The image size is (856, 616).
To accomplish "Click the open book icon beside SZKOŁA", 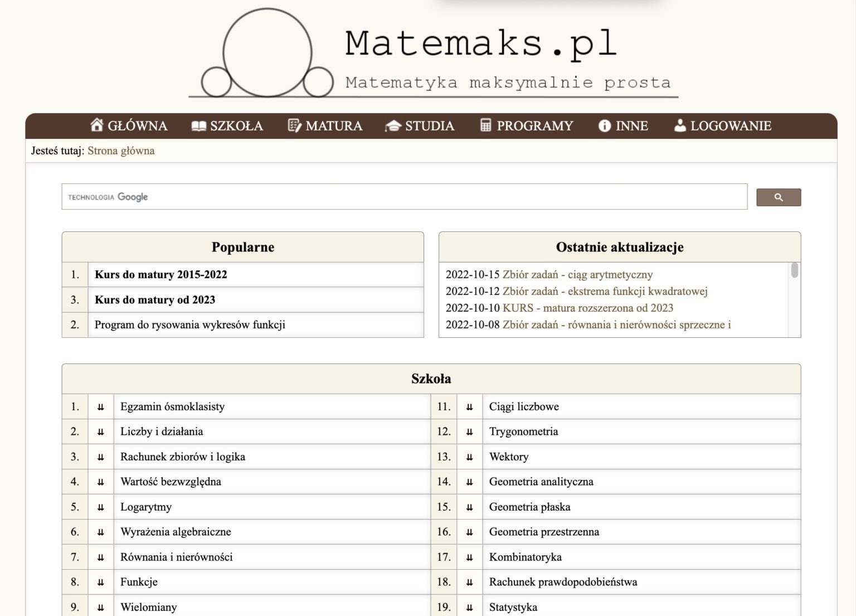I will coord(198,126).
